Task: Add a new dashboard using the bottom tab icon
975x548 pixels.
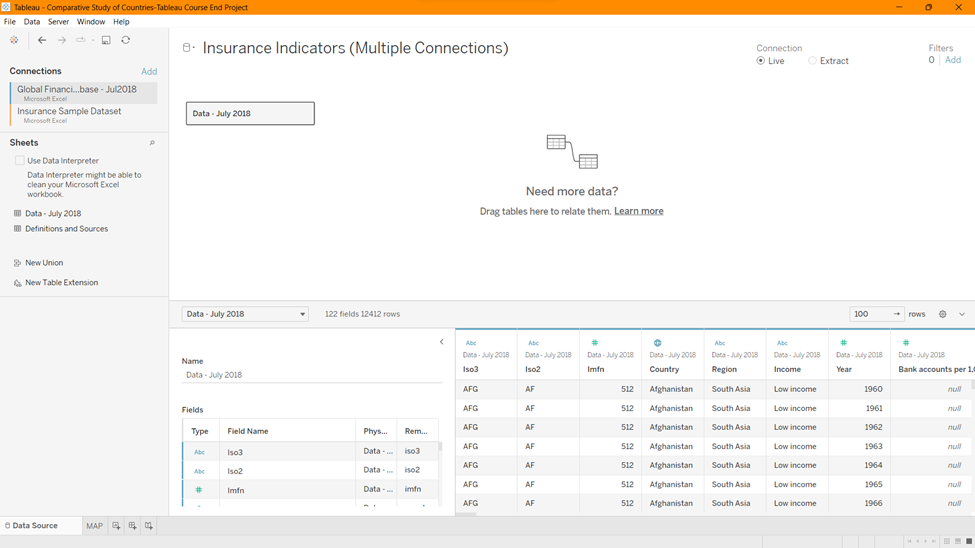Action: pos(132,526)
